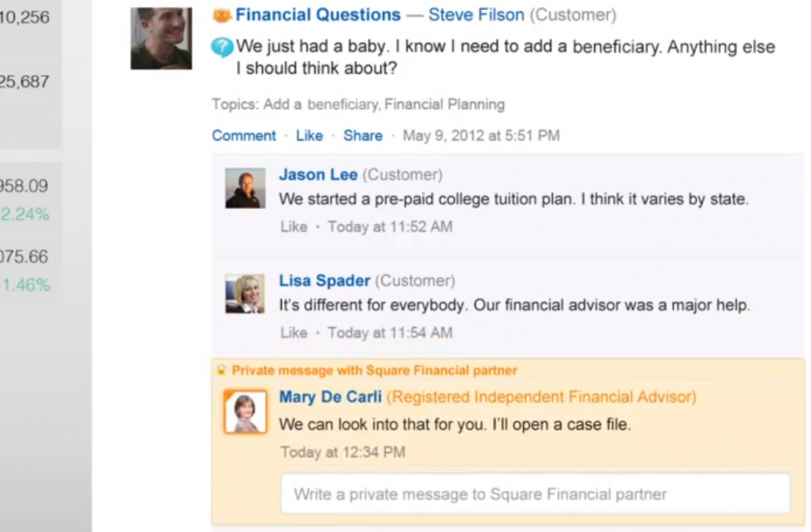Open Lisa Spader's profile photo

pyautogui.click(x=245, y=293)
